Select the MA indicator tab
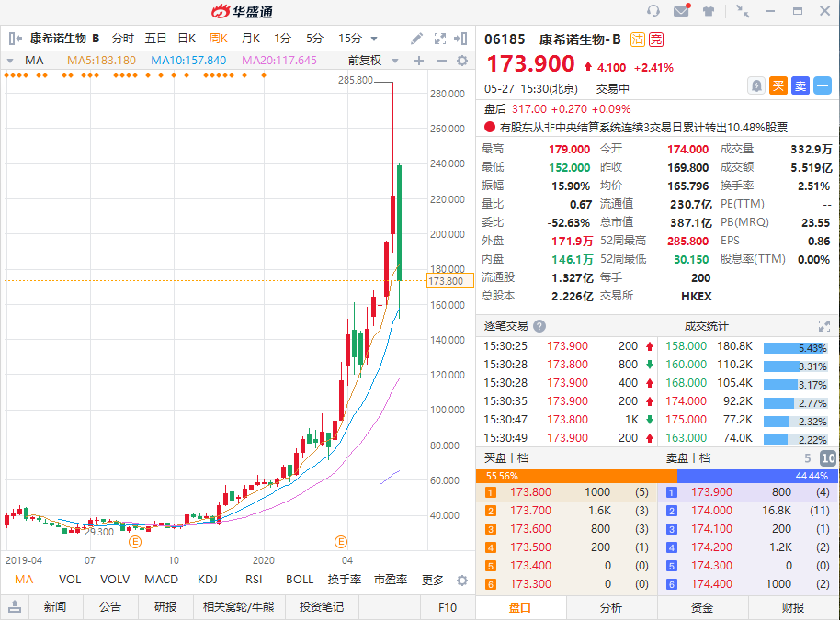This screenshot has width=840, height=620. 24,580
